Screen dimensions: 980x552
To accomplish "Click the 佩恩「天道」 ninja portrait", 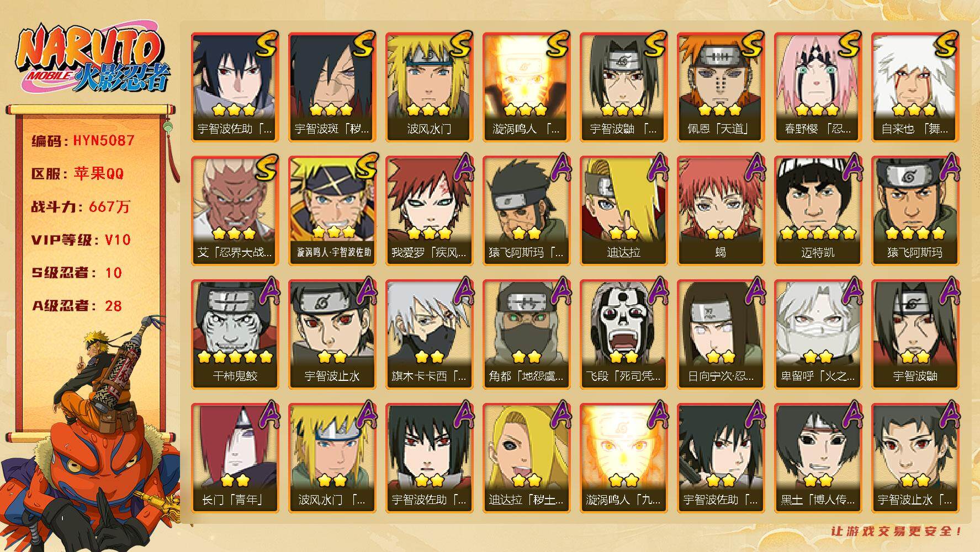I will click(721, 87).
